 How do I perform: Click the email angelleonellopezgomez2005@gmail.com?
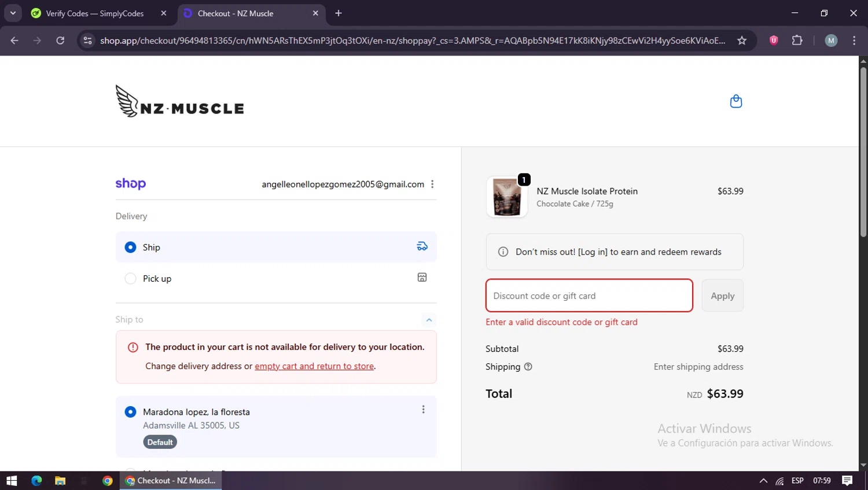tap(343, 184)
